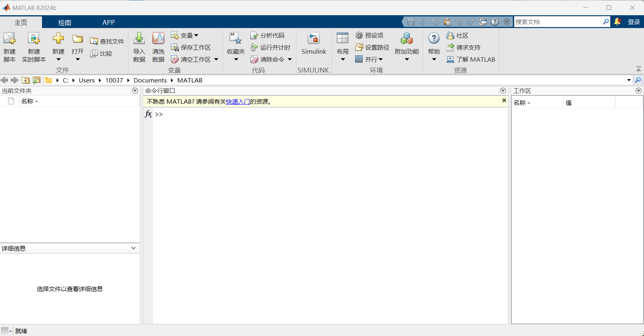The height and width of the screenshot is (336, 644).
Task: Click Documents in the address path
Action: pyautogui.click(x=150, y=80)
